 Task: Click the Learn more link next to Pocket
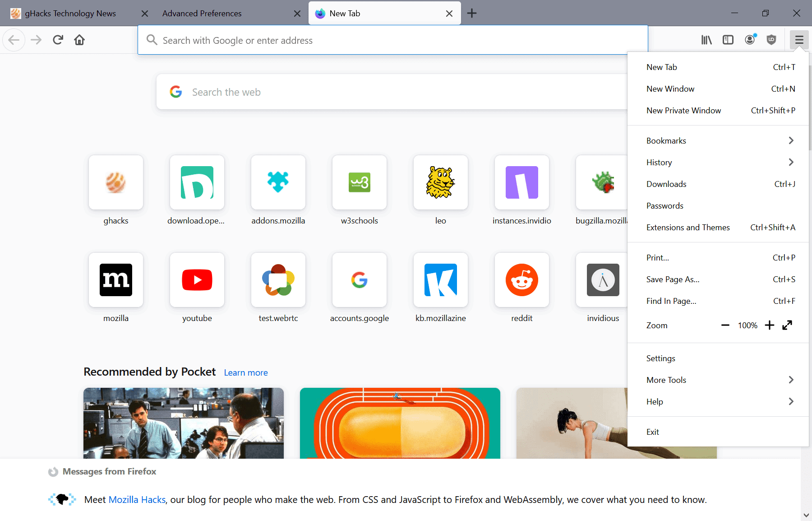(246, 372)
